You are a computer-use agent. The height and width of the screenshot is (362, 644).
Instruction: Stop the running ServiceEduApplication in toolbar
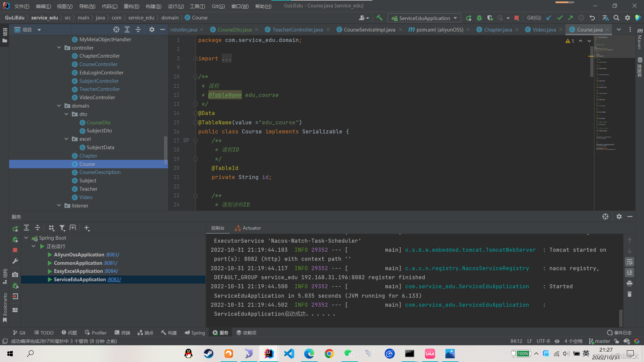pyautogui.click(x=517, y=18)
